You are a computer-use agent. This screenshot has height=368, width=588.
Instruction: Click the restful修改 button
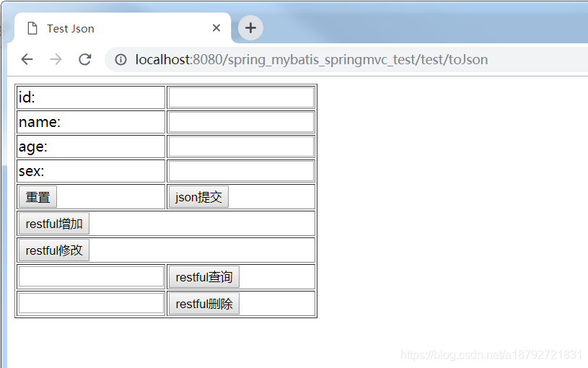pos(54,250)
